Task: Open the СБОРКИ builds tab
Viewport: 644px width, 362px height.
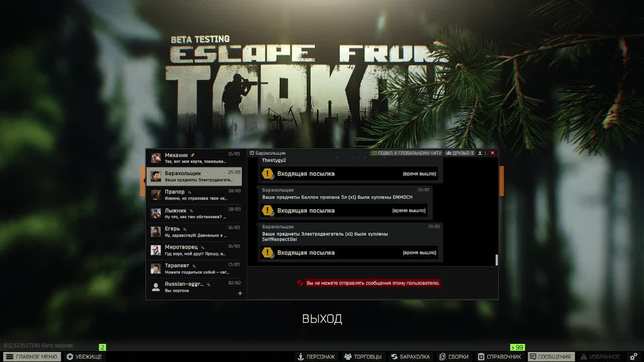Action: [454, 356]
